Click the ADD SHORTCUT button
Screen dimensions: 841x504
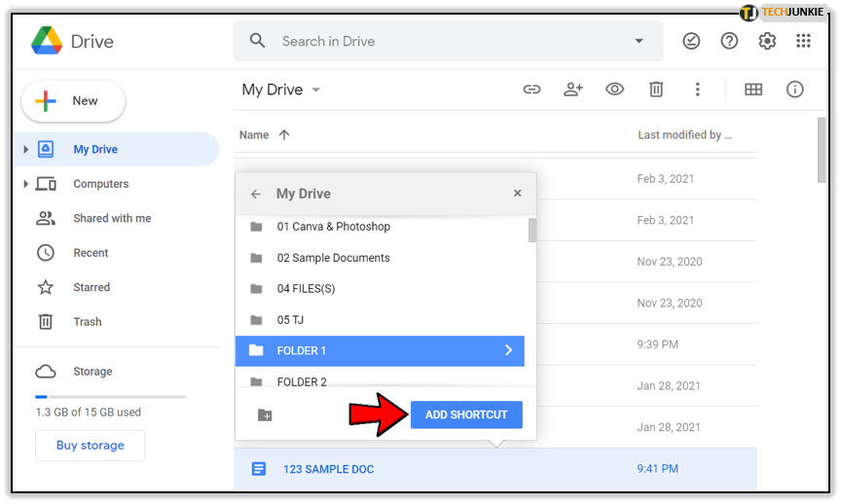pyautogui.click(x=466, y=414)
